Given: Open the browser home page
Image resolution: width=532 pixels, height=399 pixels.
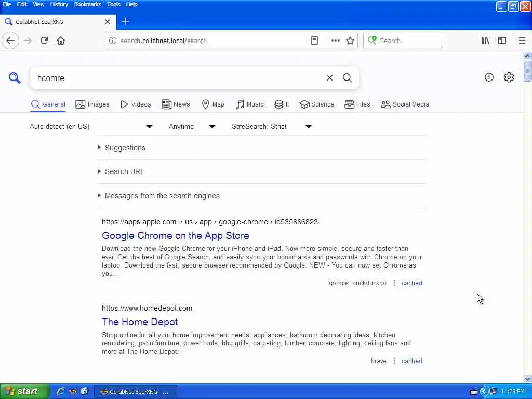Looking at the screenshot, I should [x=61, y=41].
